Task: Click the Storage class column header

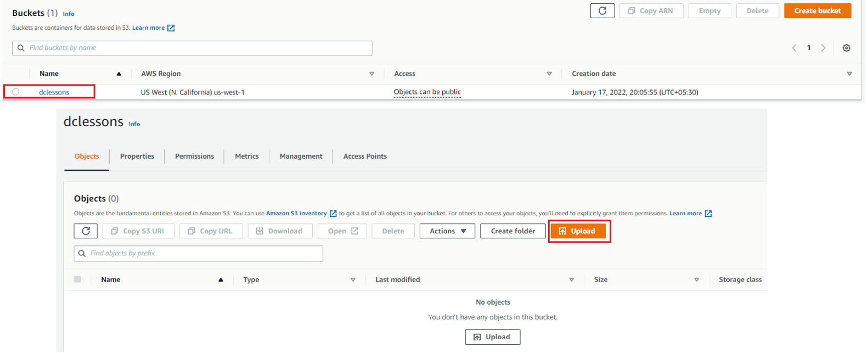Action: click(x=740, y=280)
